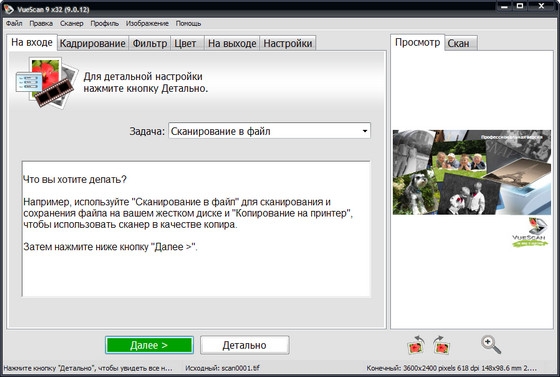Click the 'Затем нажмите ниже кнопку' line

110,247
